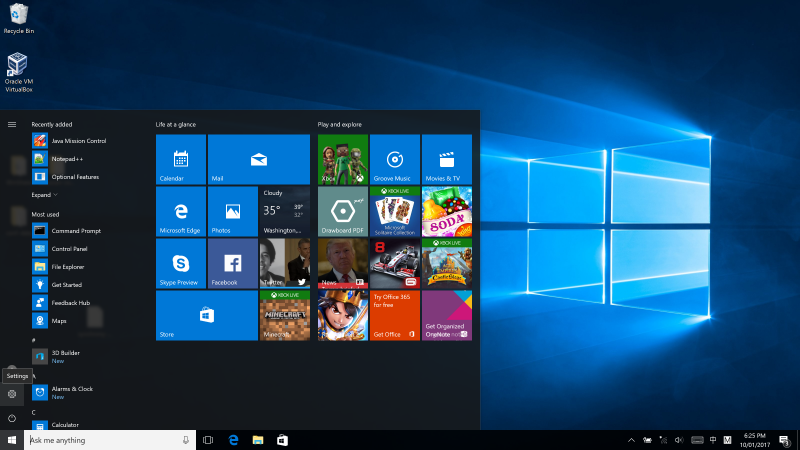Open the Groove Music tile
The height and width of the screenshot is (450, 800).
(395, 159)
